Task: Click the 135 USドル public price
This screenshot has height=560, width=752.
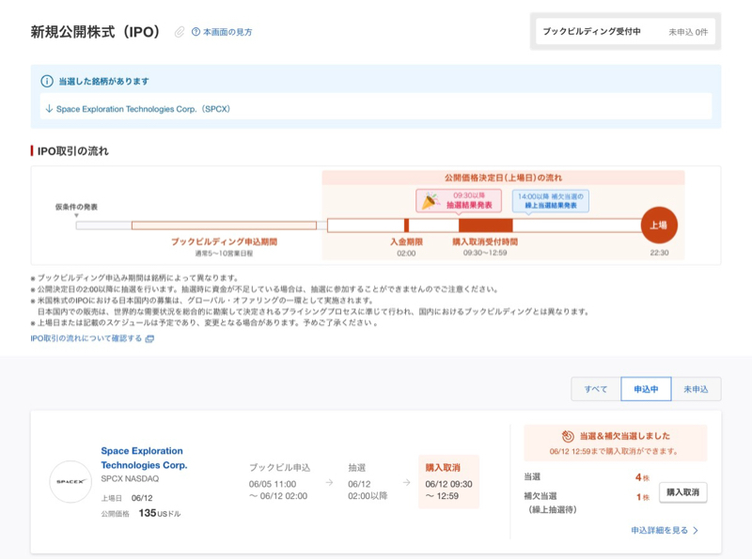Action: (159, 514)
